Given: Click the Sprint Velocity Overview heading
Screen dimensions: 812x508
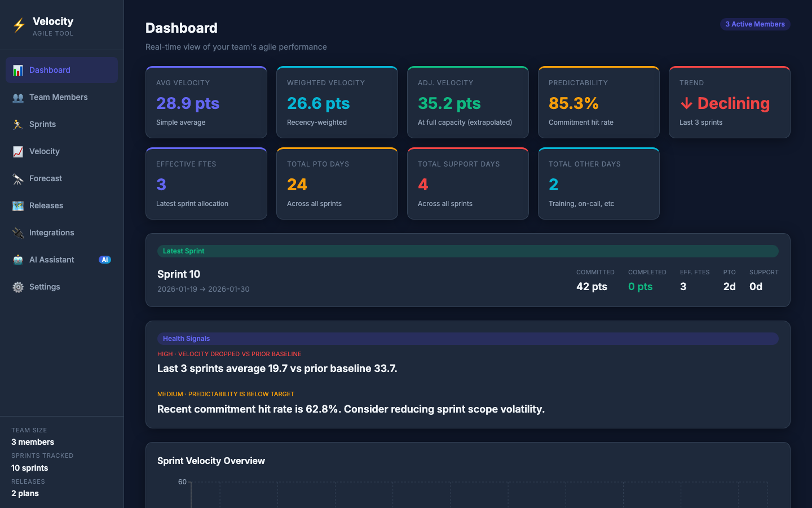Looking at the screenshot, I should (211, 461).
